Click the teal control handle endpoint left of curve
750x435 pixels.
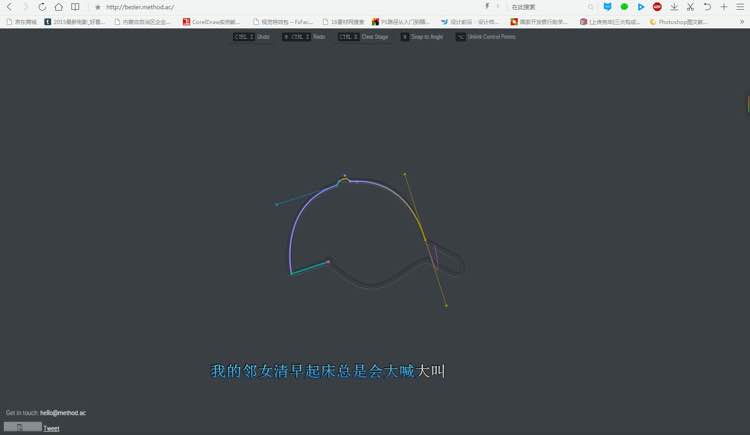[277, 204]
